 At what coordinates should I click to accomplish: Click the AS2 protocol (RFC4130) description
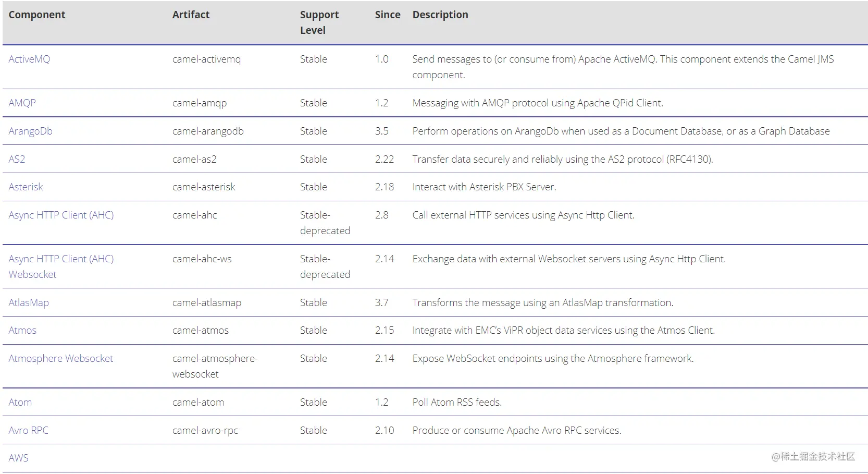coord(563,159)
